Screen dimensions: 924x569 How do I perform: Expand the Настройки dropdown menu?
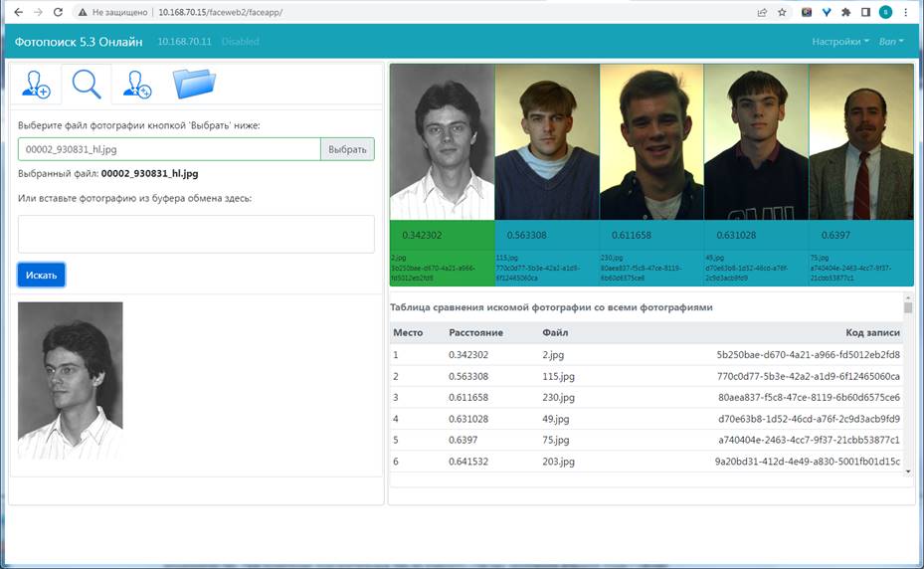point(840,42)
